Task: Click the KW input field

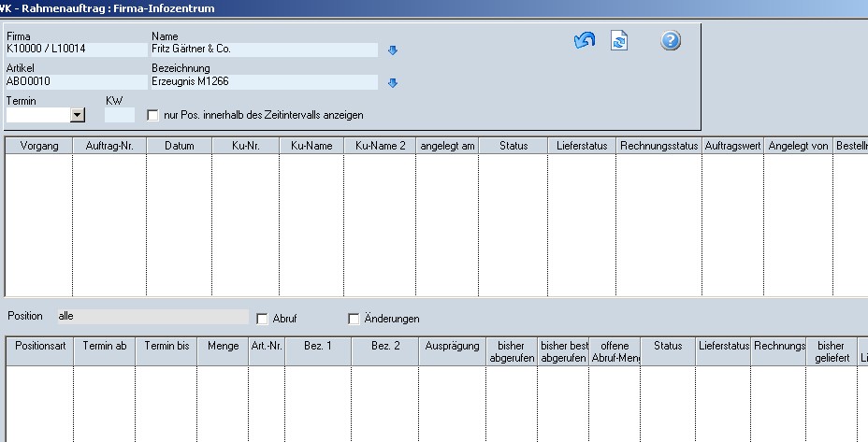Action: [x=120, y=115]
